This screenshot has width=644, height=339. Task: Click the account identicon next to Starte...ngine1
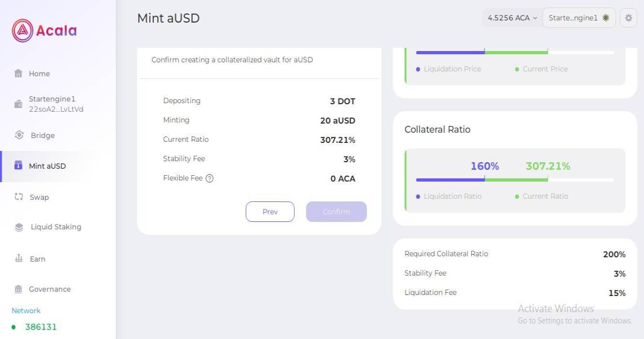coord(606,18)
